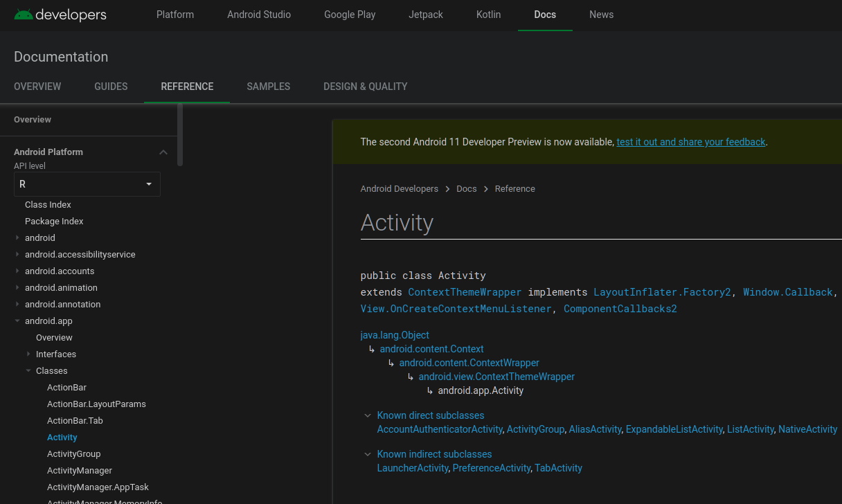The height and width of the screenshot is (504, 842).
Task: Collapse the Classes tree
Action: [x=28, y=370]
